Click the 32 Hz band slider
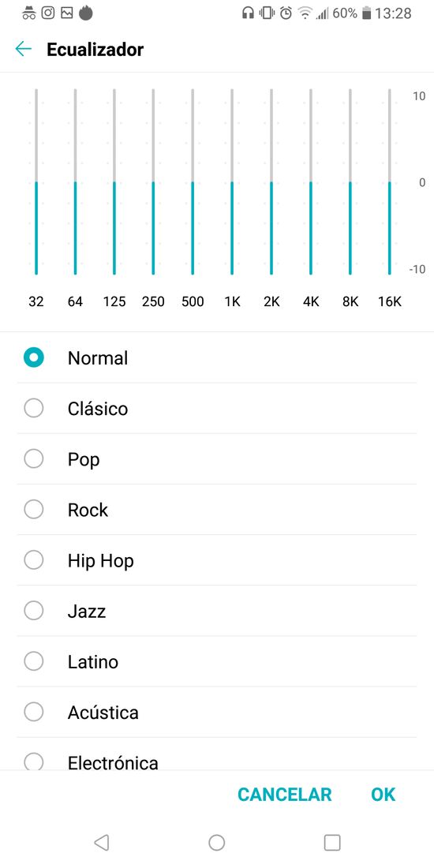This screenshot has height=868, width=434. coord(36,181)
